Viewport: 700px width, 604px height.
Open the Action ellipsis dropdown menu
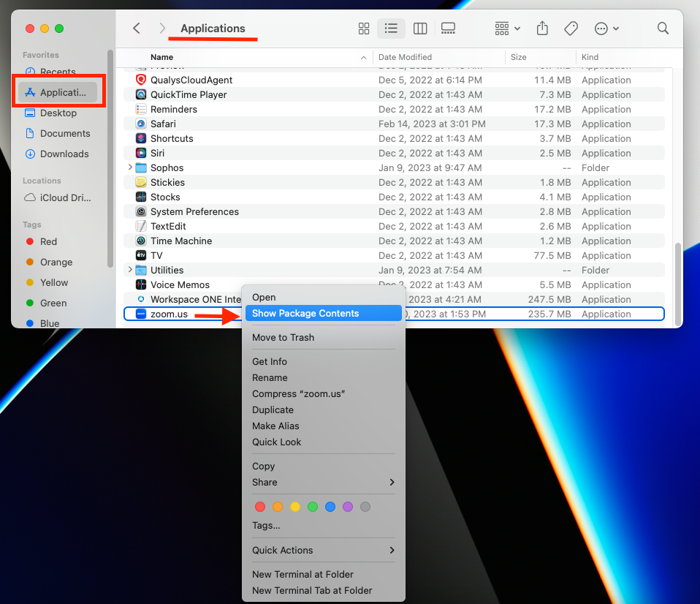[606, 29]
